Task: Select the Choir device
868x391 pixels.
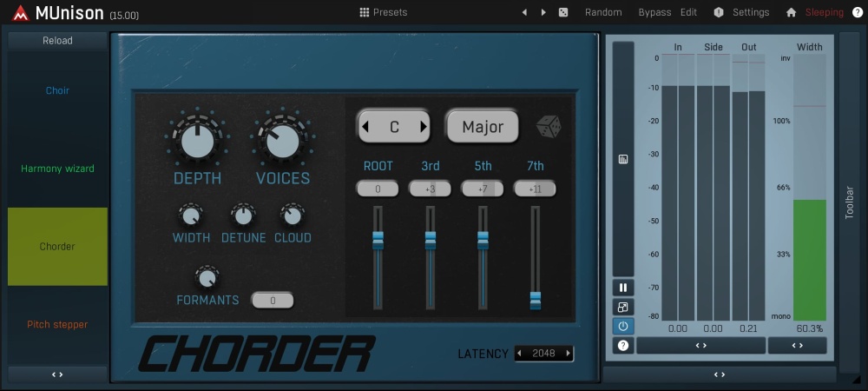Action: pyautogui.click(x=57, y=90)
